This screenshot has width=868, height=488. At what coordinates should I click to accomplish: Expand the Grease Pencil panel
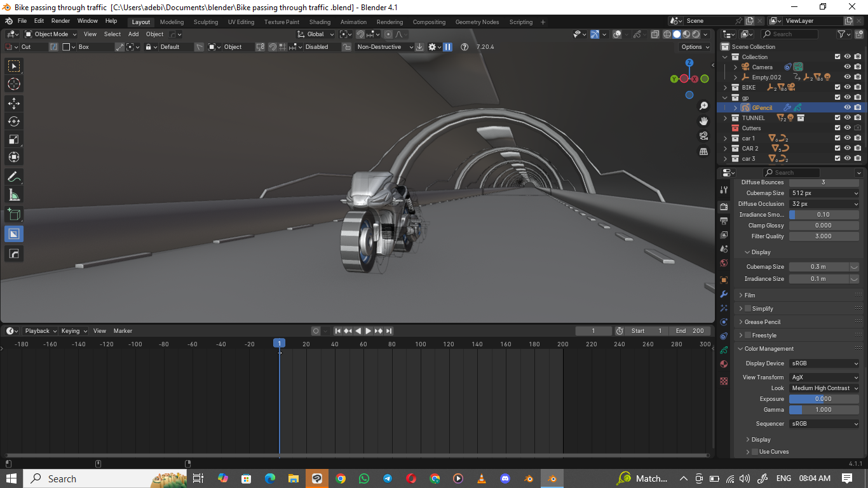(763, 322)
